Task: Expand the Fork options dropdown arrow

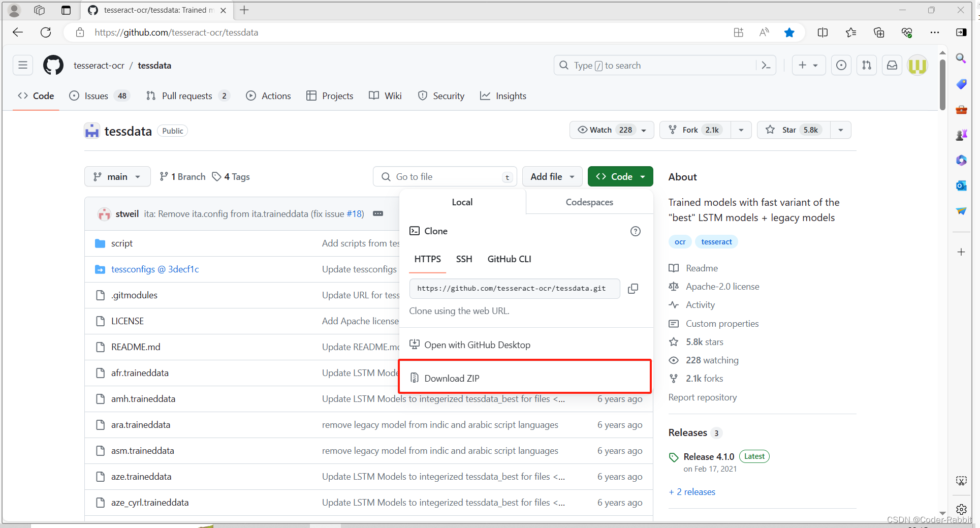Action: click(741, 130)
